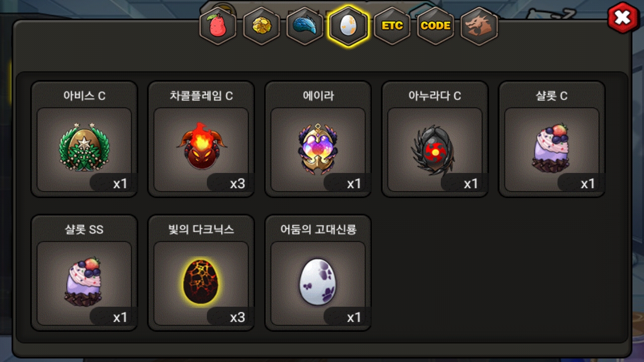This screenshot has height=362, width=644.
Task: Switch to the gold nugget tab
Action: pos(262,26)
